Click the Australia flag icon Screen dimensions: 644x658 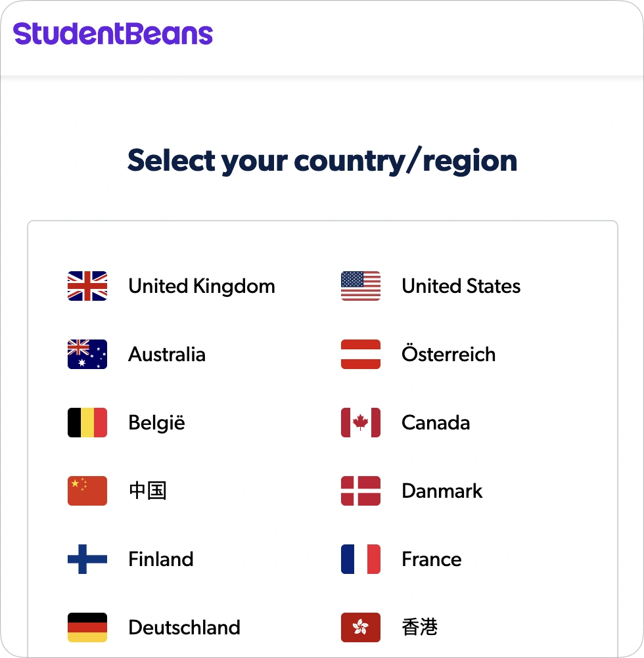coord(87,355)
